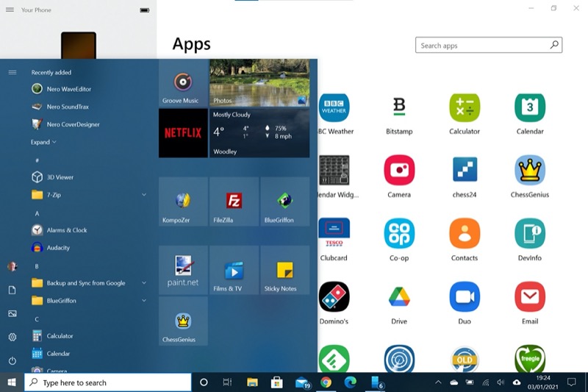Viewport: 588px width, 392px height.
Task: Launch the Bitstamp app
Action: pos(399,108)
